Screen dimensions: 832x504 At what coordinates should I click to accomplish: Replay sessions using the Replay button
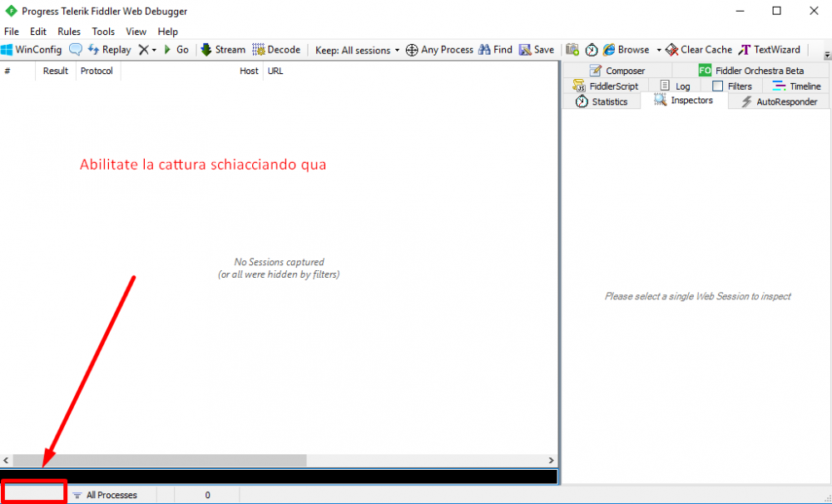[x=109, y=50]
